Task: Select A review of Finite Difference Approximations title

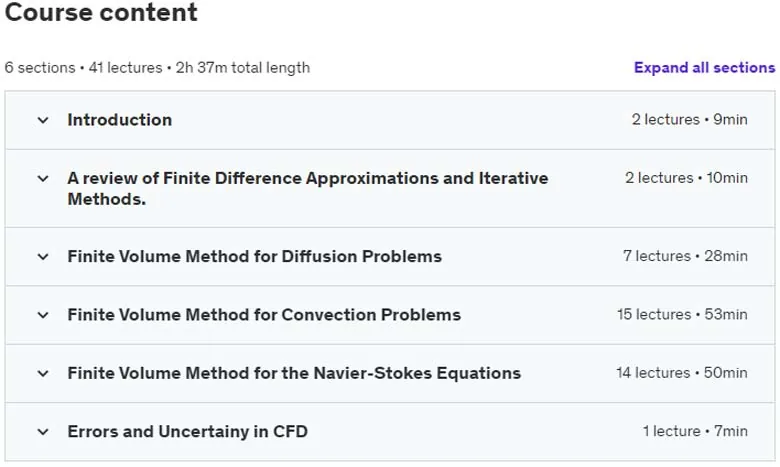Action: [x=308, y=188]
